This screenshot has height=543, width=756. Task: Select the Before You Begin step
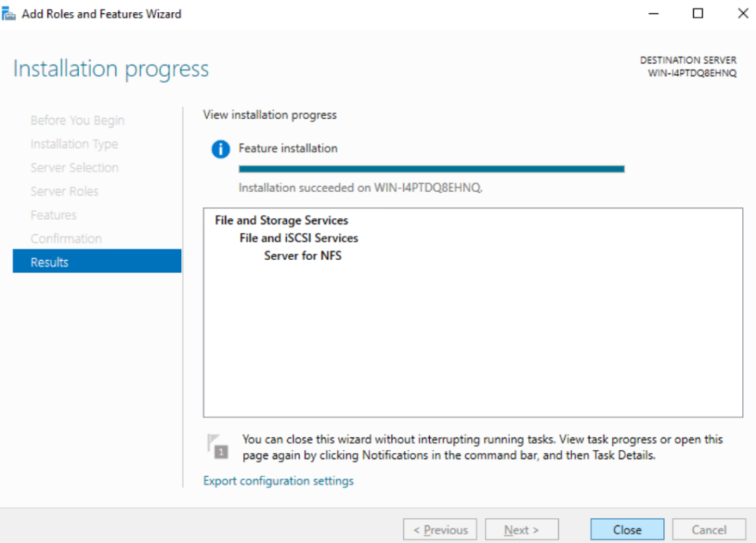point(77,120)
